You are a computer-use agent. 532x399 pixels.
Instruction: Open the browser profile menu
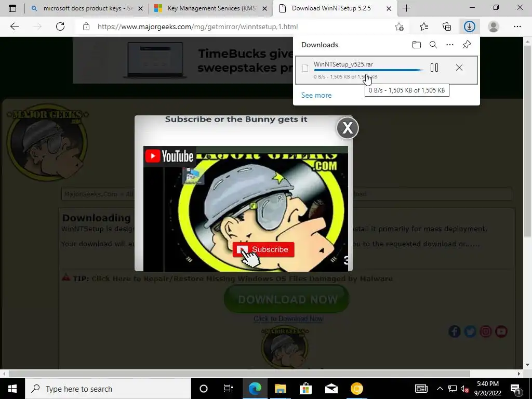point(494,26)
